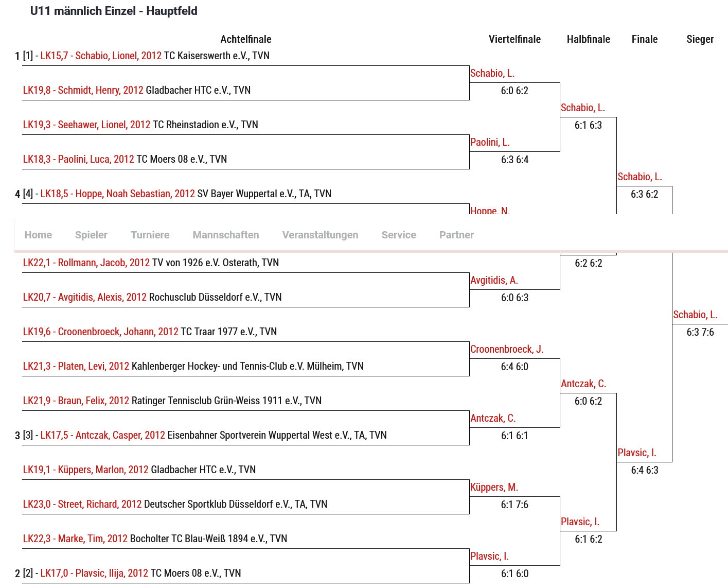Click Rollmann, Jacob player link

pos(86,263)
